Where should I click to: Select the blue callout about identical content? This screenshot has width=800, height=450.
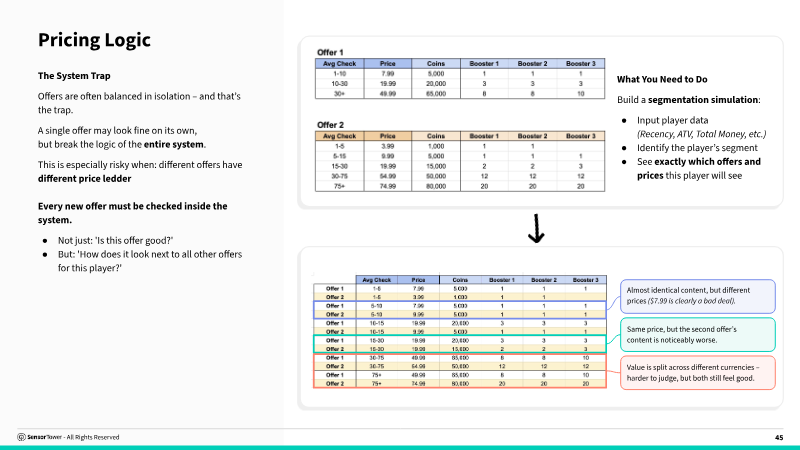click(697, 296)
